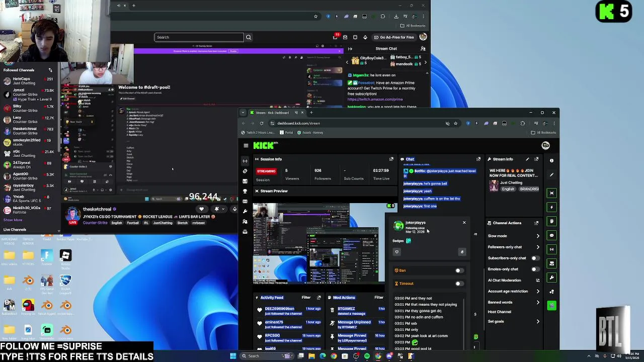The width and height of the screenshot is (644, 362).
Task: Open Mod Actions Filter dropdown
Action: coord(379,297)
